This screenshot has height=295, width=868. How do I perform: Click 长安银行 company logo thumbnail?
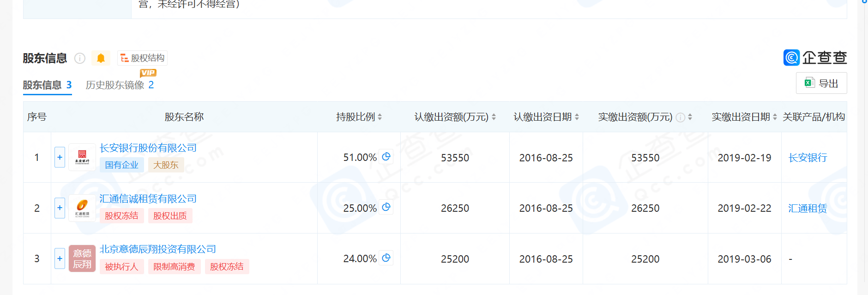[82, 157]
